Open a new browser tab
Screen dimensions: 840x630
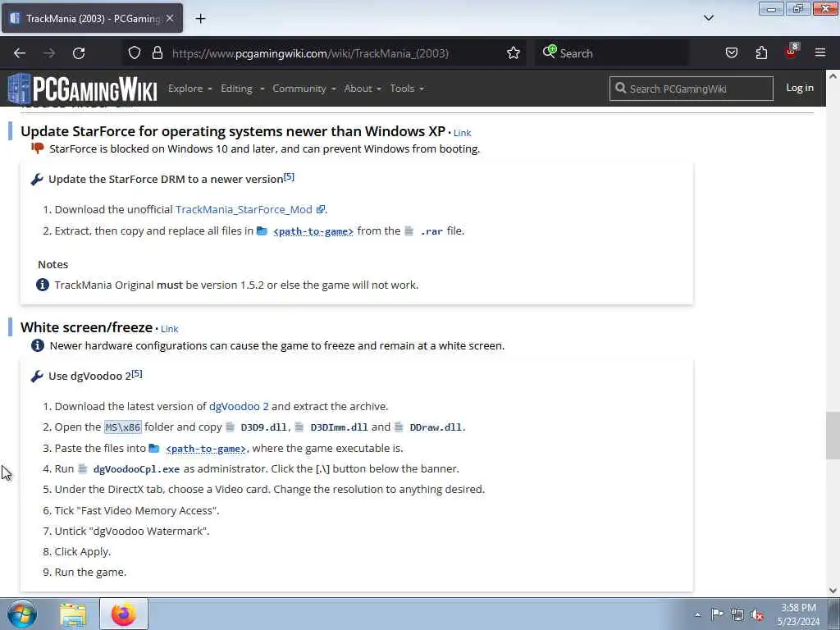[x=200, y=19]
